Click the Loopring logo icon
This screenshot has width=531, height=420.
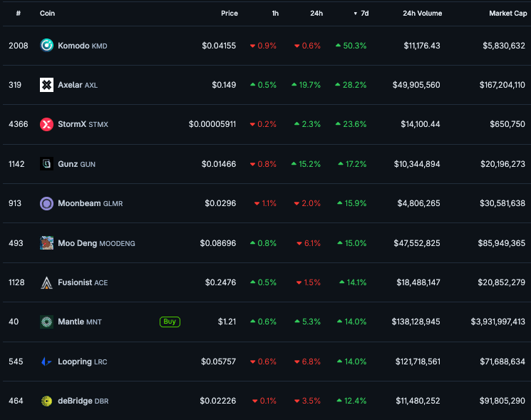[x=46, y=362]
